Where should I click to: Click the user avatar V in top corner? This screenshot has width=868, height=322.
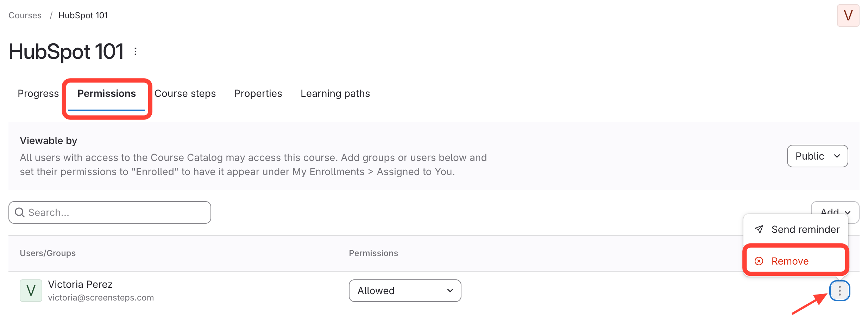(x=848, y=16)
